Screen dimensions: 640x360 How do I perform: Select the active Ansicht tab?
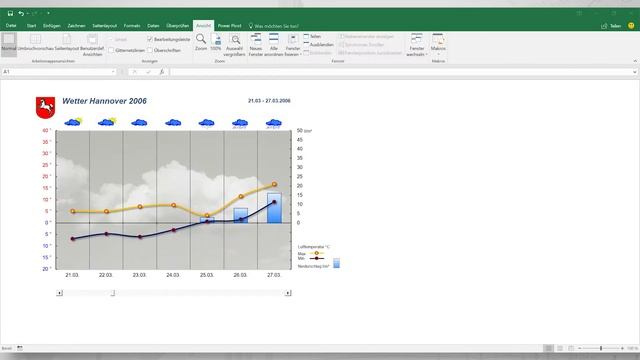(x=203, y=26)
